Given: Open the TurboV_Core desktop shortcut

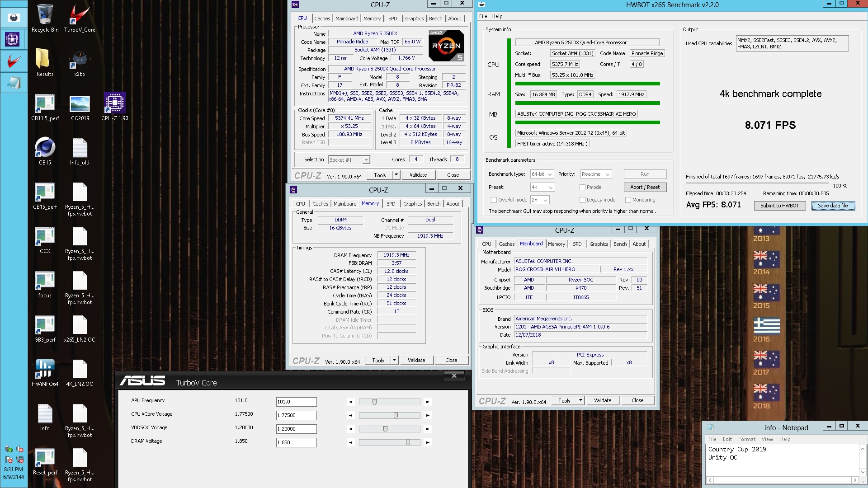Looking at the screenshot, I should pyautogui.click(x=80, y=19).
